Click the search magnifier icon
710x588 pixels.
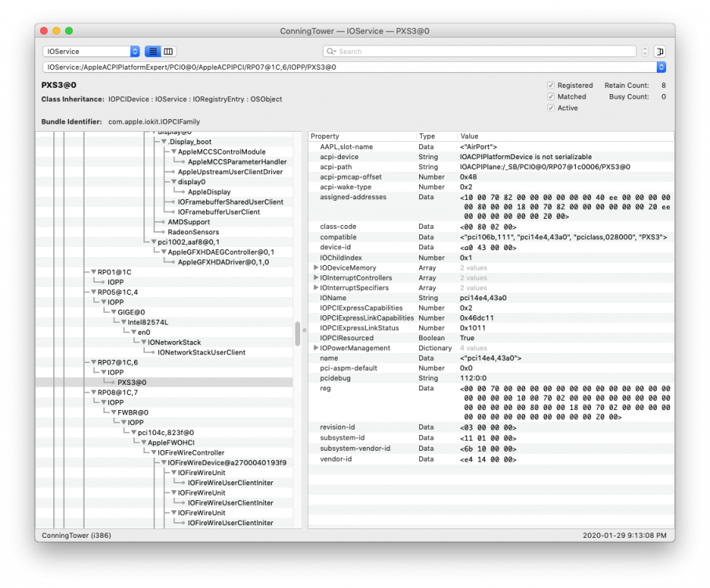click(331, 52)
